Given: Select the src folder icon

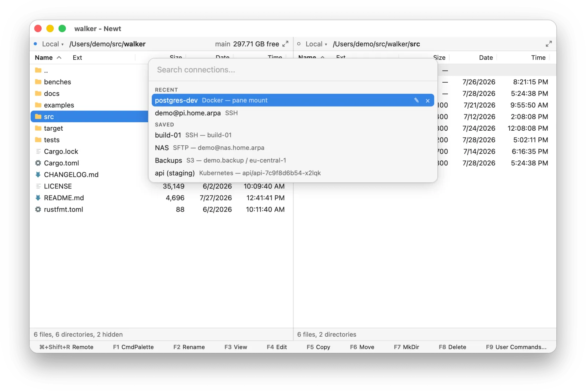Looking at the screenshot, I should (38, 117).
